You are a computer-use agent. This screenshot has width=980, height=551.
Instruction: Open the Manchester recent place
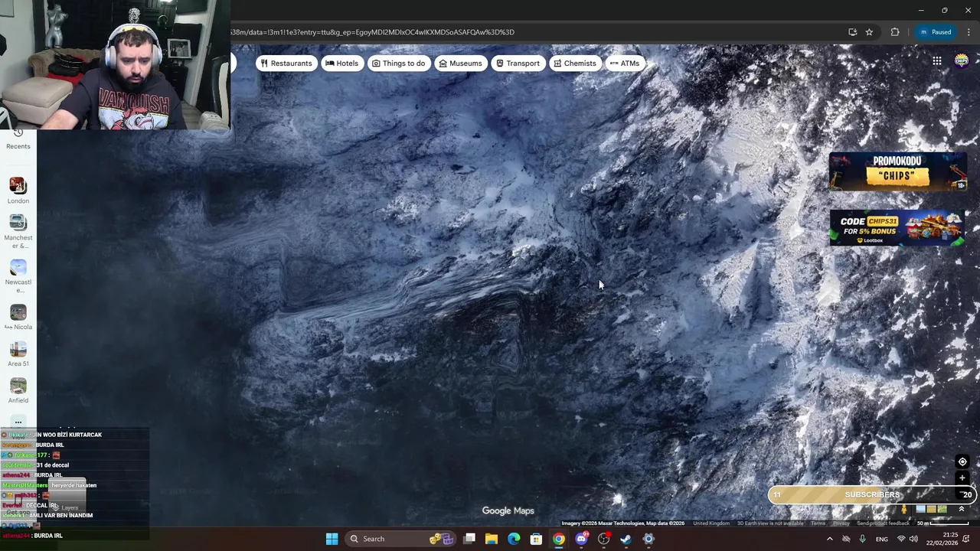[x=18, y=231]
